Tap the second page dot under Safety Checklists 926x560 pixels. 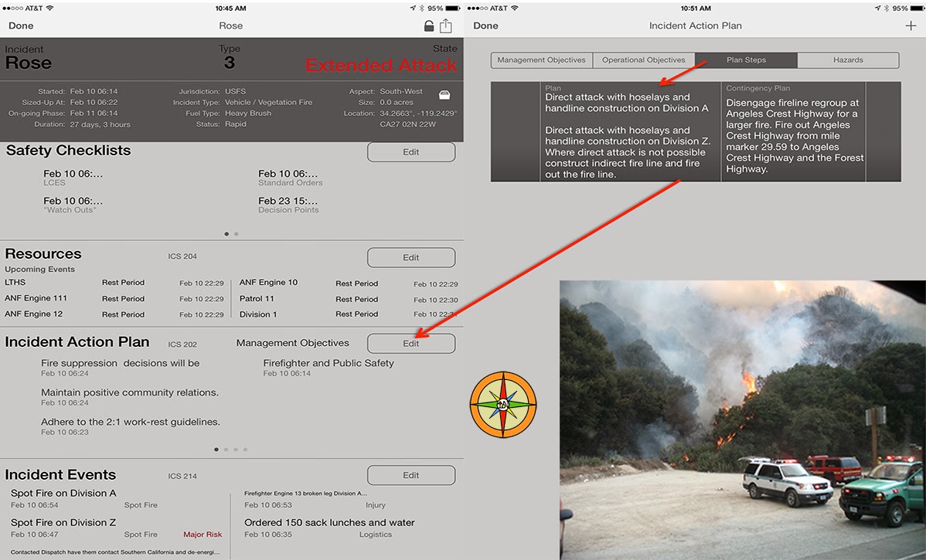237,233
